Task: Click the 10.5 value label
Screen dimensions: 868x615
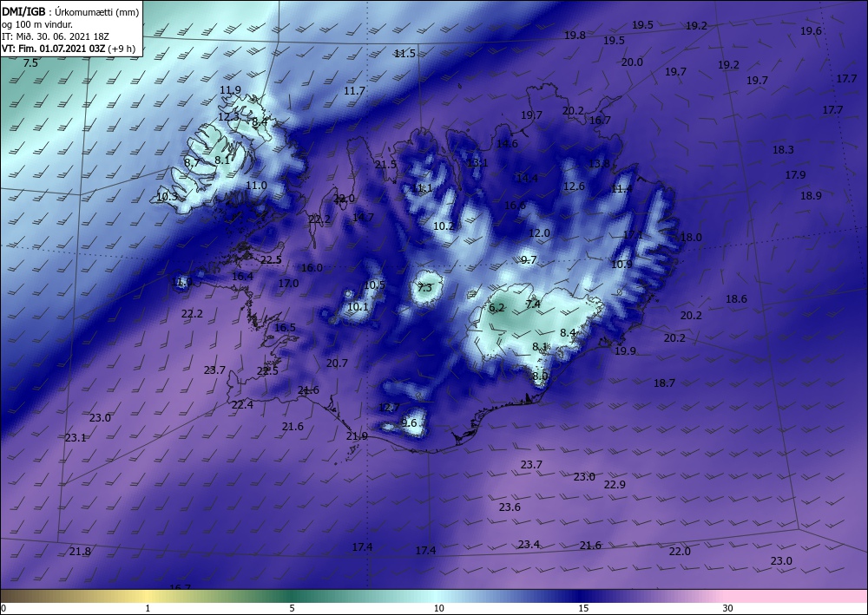Action: click(374, 285)
